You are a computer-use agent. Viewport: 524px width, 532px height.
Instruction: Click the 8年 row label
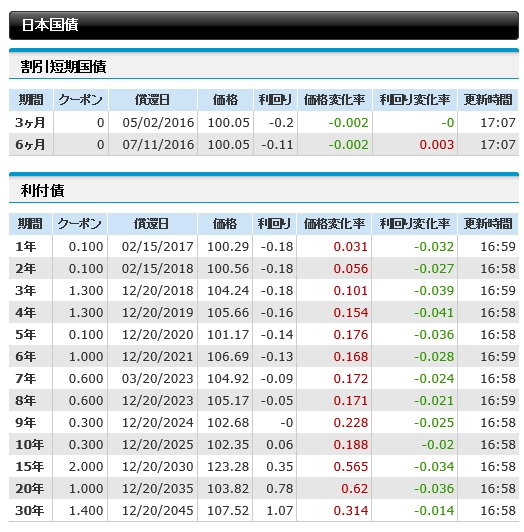(25, 400)
